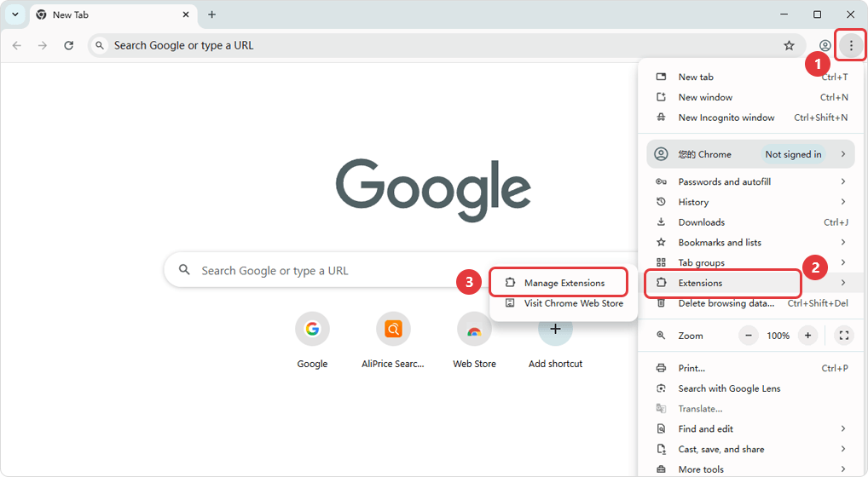Click the Google shortcut tile
The image size is (868, 477).
pyautogui.click(x=312, y=330)
